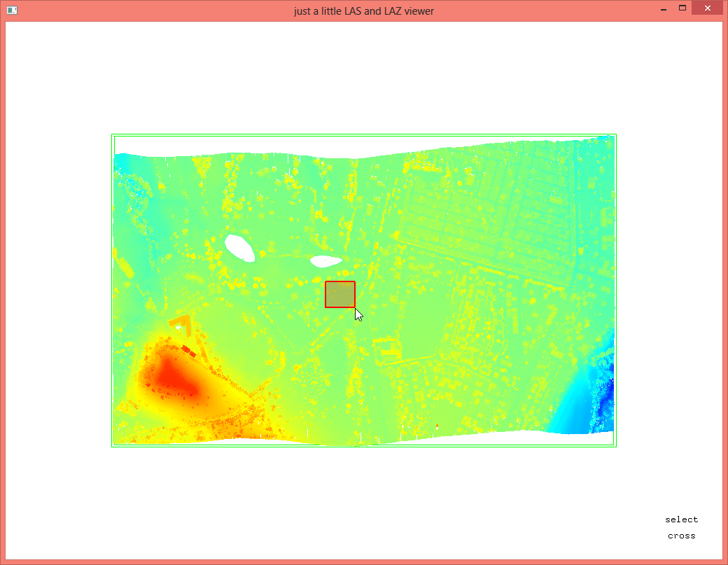Maximize the LAS viewer window

pos(682,8)
